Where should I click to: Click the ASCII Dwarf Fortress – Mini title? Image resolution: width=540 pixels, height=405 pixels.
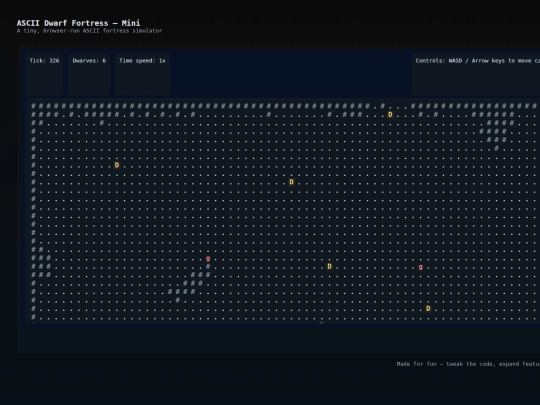tap(79, 23)
